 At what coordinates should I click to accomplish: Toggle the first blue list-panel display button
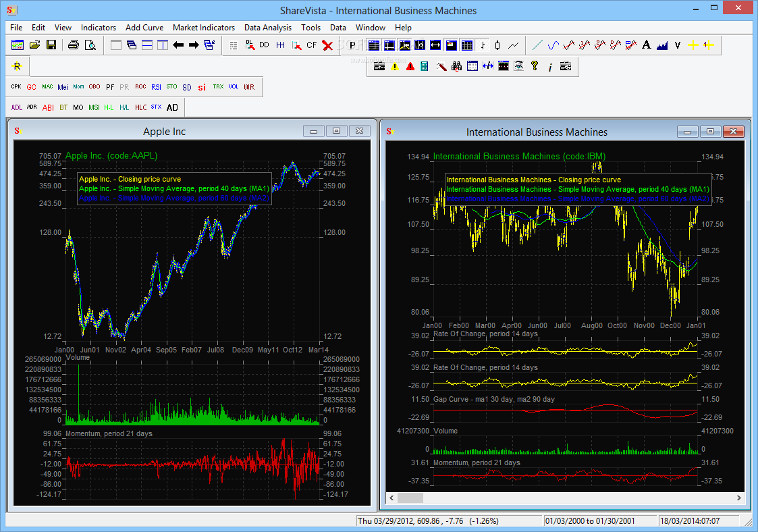pyautogui.click(x=374, y=45)
